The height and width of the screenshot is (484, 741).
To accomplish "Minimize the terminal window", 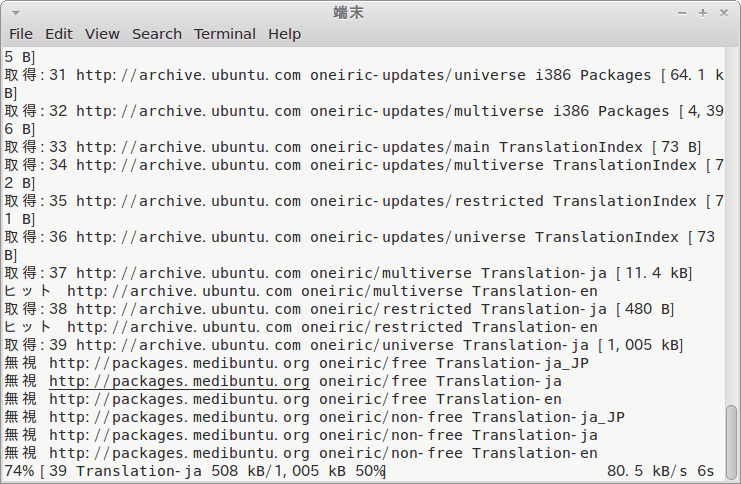I will (681, 13).
